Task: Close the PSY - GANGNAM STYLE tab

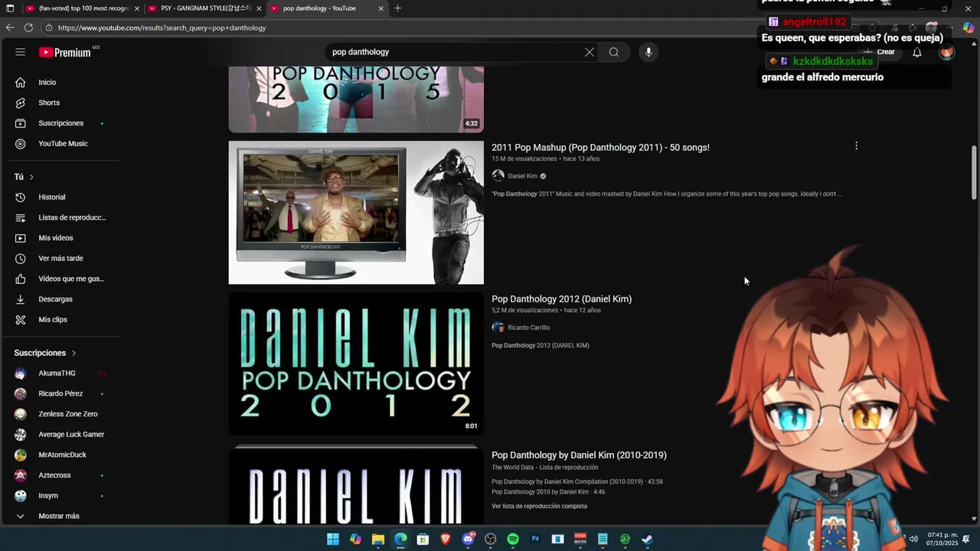Action: 259,8
